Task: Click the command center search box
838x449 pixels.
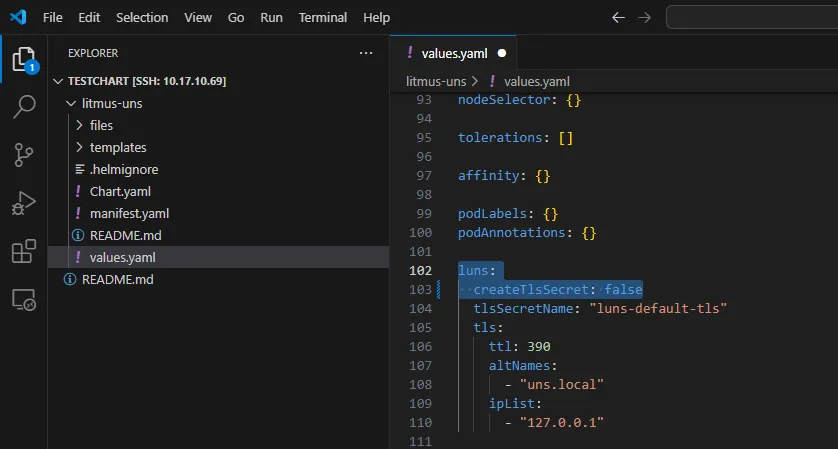Action: [x=752, y=18]
